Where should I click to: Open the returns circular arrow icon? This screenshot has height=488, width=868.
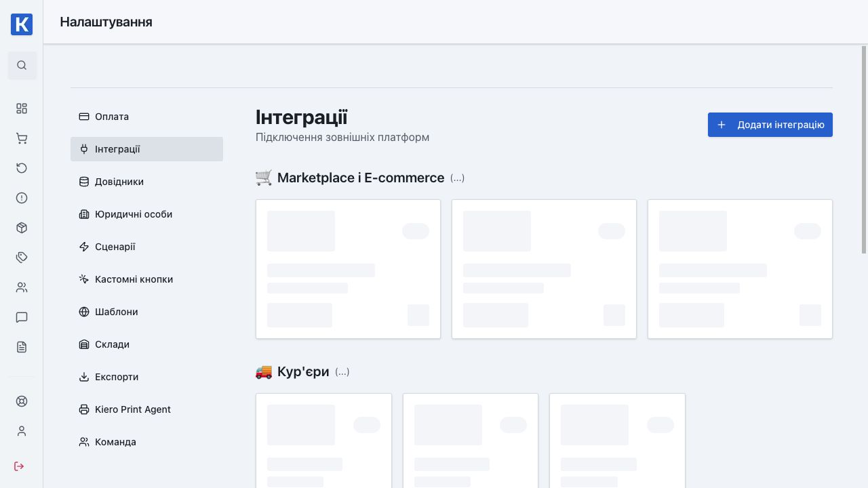tap(22, 168)
